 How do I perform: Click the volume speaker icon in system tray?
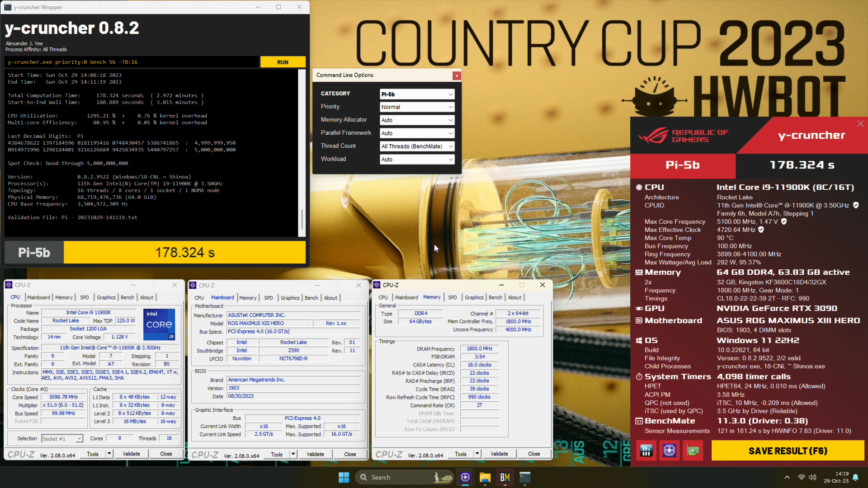812,477
